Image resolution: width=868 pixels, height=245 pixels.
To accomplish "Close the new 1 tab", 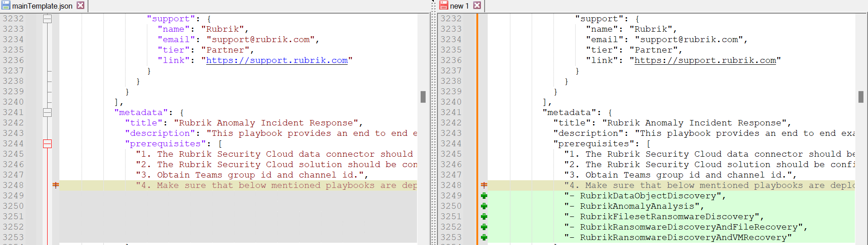I will pyautogui.click(x=477, y=5).
